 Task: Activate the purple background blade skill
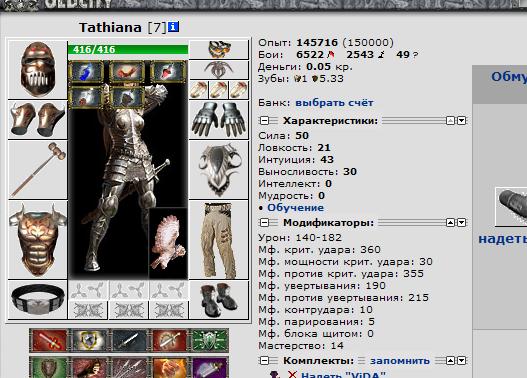click(x=210, y=367)
